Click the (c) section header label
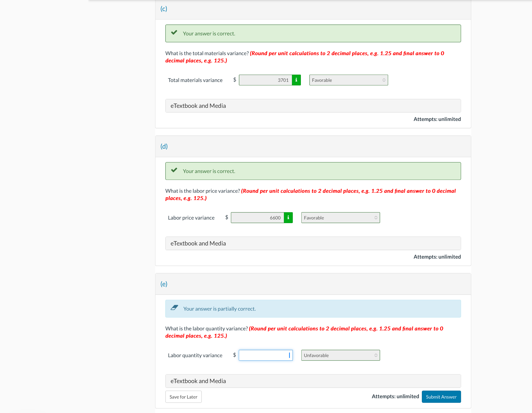The height and width of the screenshot is (413, 532). click(164, 9)
